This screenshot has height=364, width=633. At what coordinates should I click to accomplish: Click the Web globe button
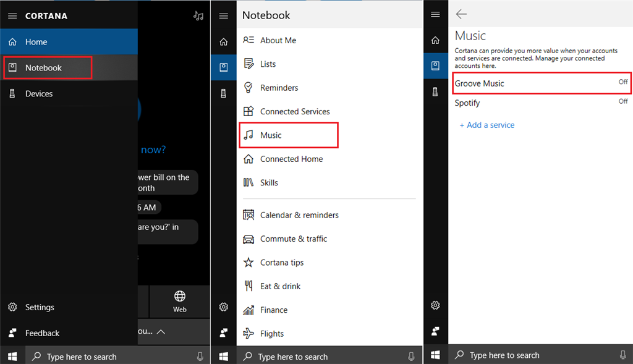click(180, 302)
